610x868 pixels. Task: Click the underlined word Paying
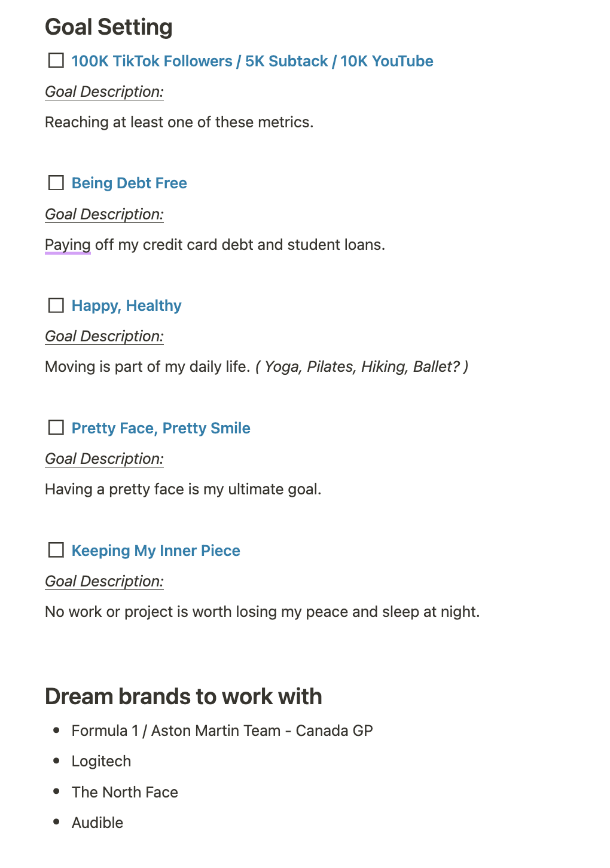tap(68, 244)
